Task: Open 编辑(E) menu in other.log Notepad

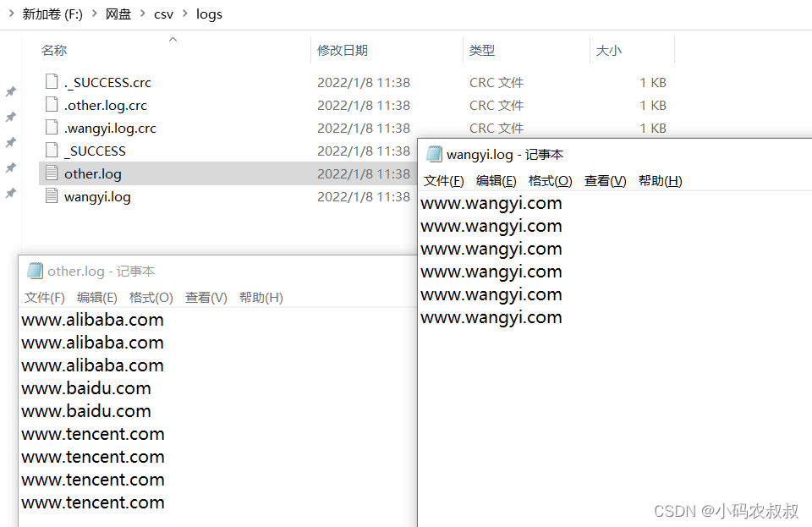Action: pos(96,298)
